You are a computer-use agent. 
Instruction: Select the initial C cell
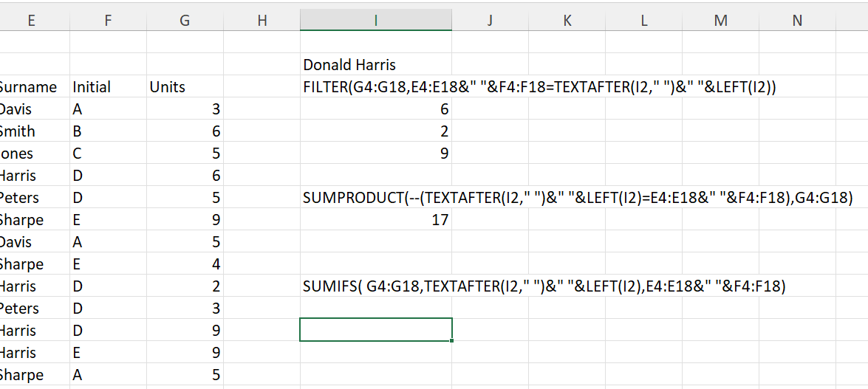coord(108,154)
